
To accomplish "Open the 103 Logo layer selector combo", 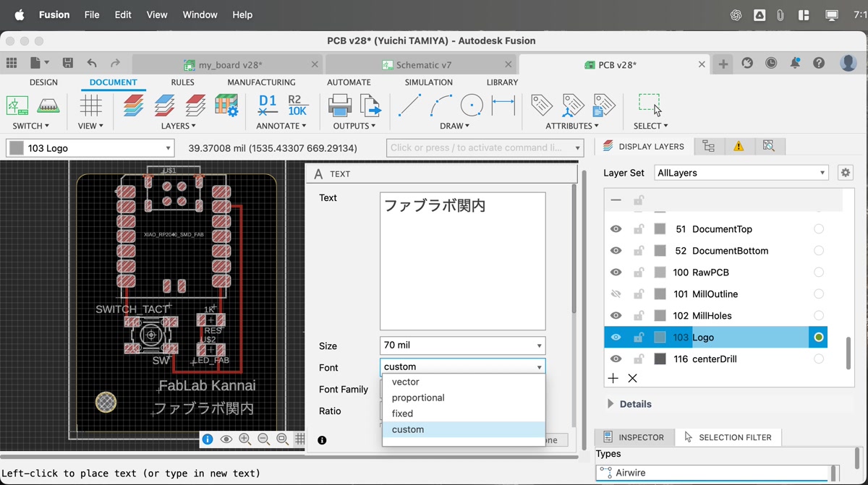I will click(x=90, y=148).
